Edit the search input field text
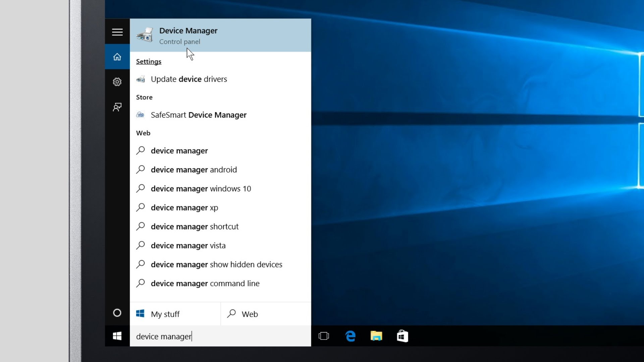644x362 pixels. [x=221, y=336]
